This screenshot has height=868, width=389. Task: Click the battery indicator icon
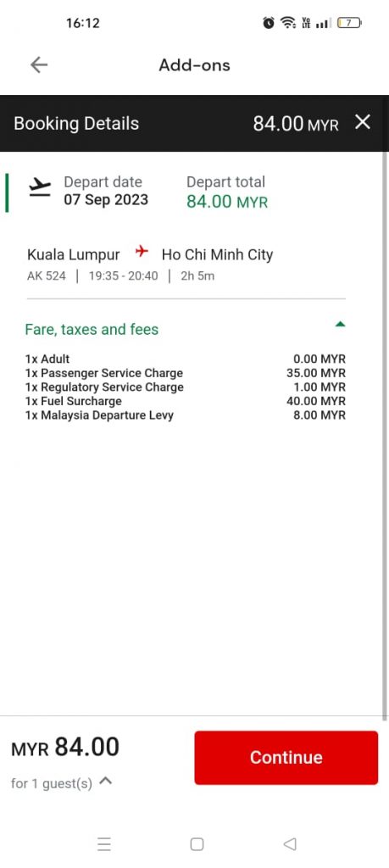point(350,23)
